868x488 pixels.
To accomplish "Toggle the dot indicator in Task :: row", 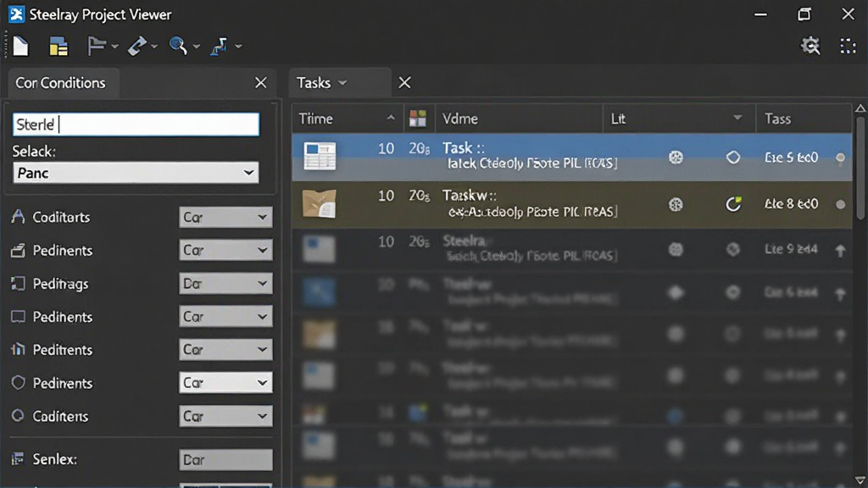I will [x=840, y=158].
